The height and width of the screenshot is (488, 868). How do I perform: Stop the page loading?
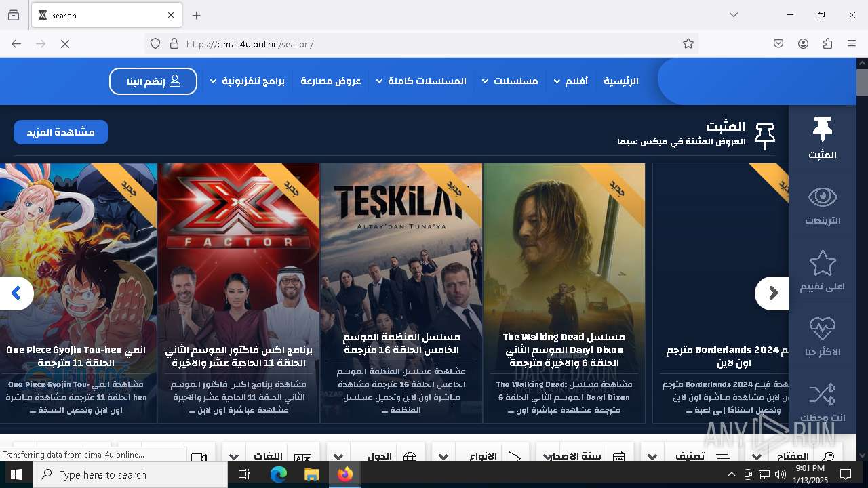(x=65, y=44)
